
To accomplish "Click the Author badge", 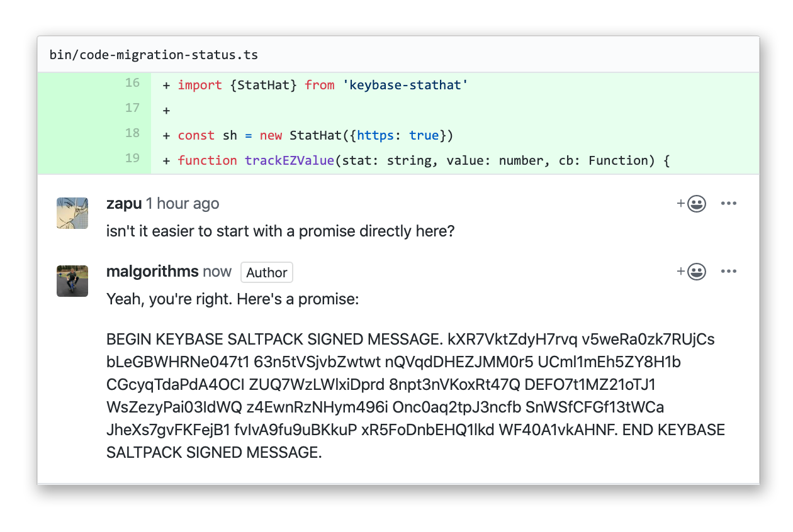I will (x=267, y=272).
